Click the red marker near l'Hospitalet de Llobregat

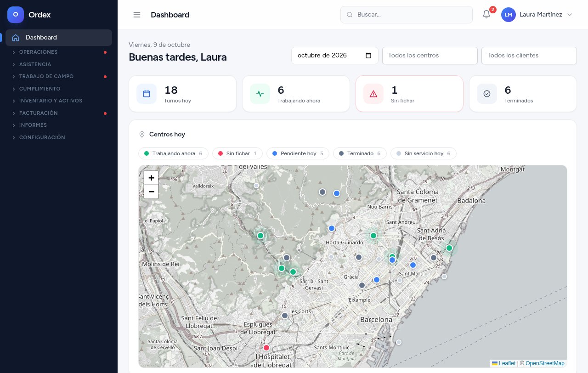(266, 348)
